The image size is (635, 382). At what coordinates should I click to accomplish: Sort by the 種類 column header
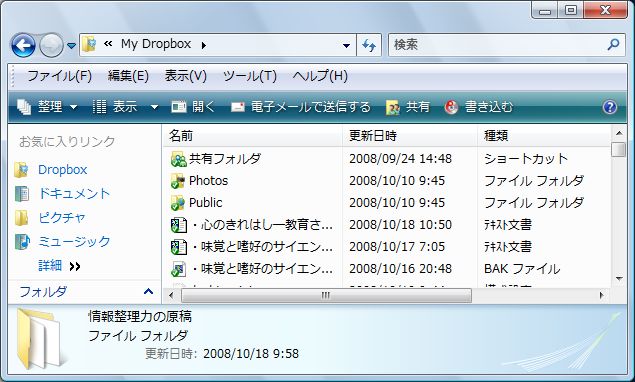click(x=543, y=135)
